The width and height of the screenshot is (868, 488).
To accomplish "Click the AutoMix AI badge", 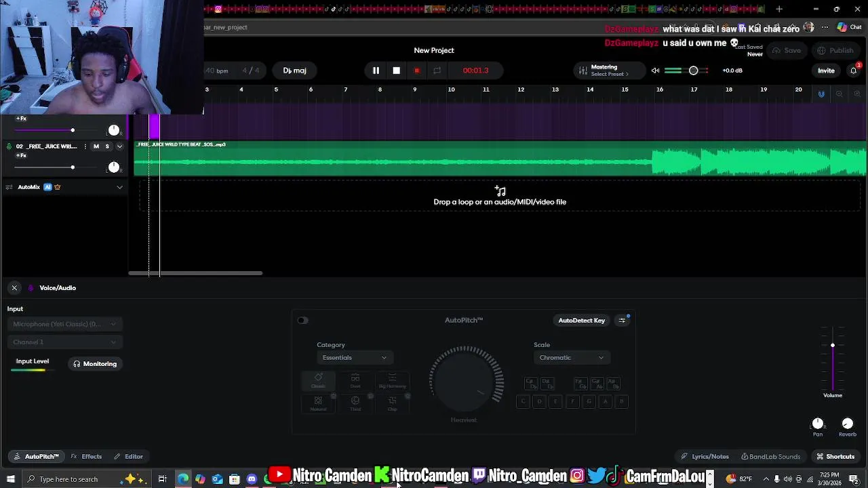I will point(47,187).
